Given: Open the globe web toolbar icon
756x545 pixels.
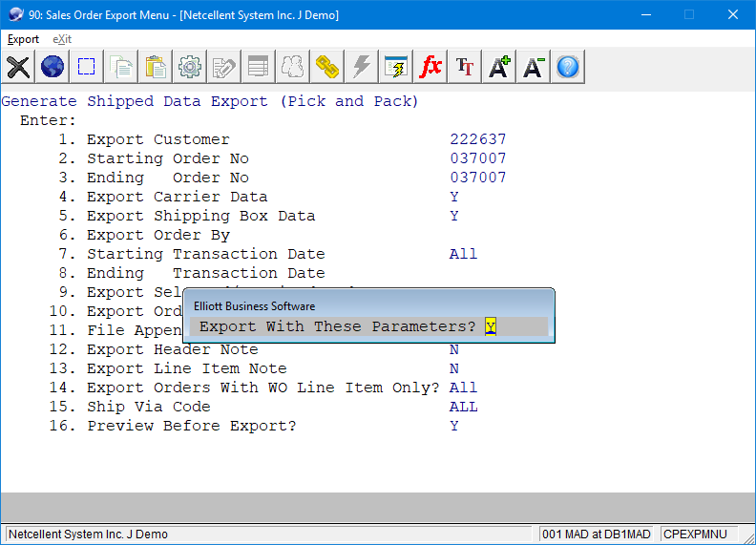Looking at the screenshot, I should pos(52,67).
